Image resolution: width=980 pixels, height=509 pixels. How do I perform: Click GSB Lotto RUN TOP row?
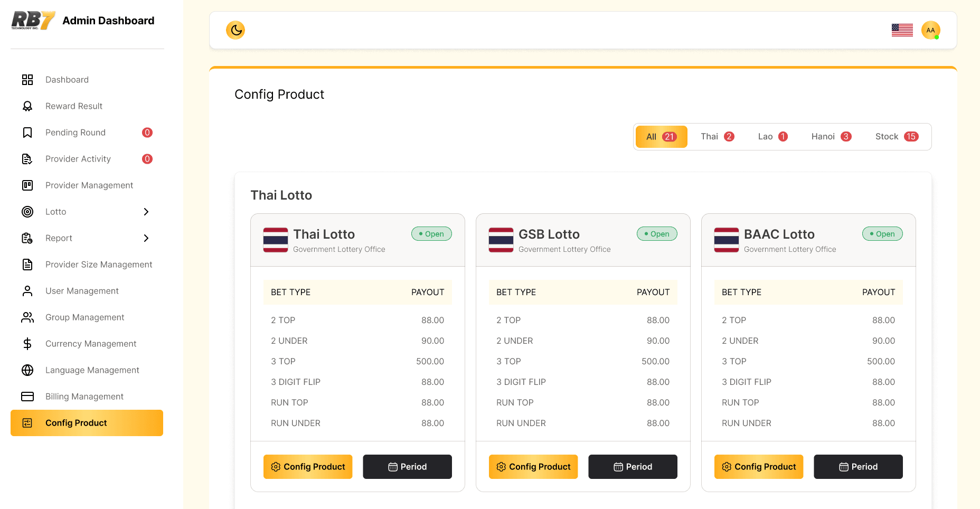pyautogui.click(x=583, y=402)
